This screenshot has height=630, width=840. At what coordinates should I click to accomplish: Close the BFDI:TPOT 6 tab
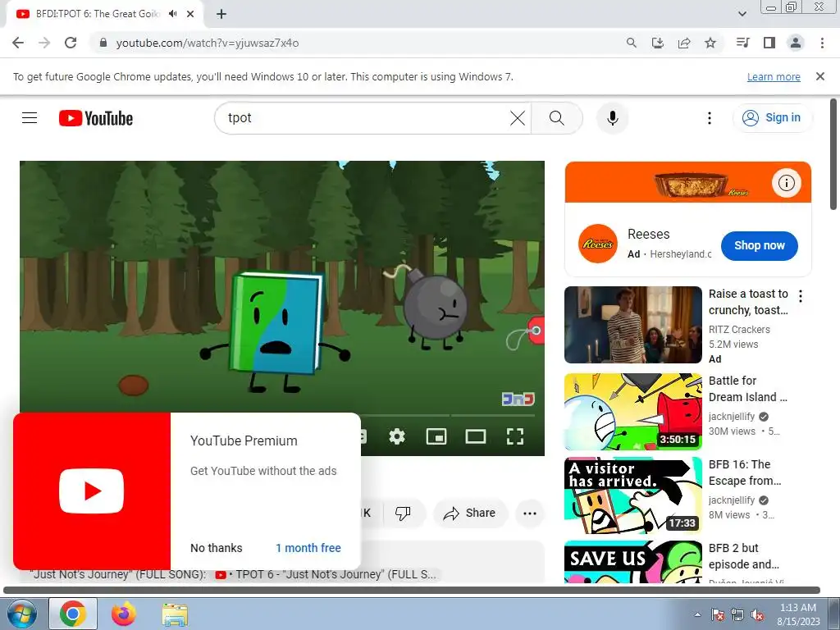190,14
